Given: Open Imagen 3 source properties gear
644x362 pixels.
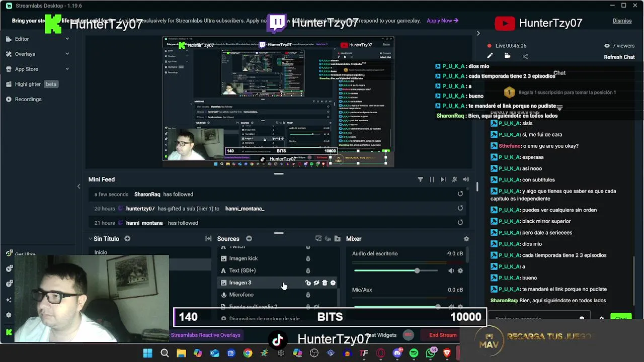Looking at the screenshot, I should point(333,283).
